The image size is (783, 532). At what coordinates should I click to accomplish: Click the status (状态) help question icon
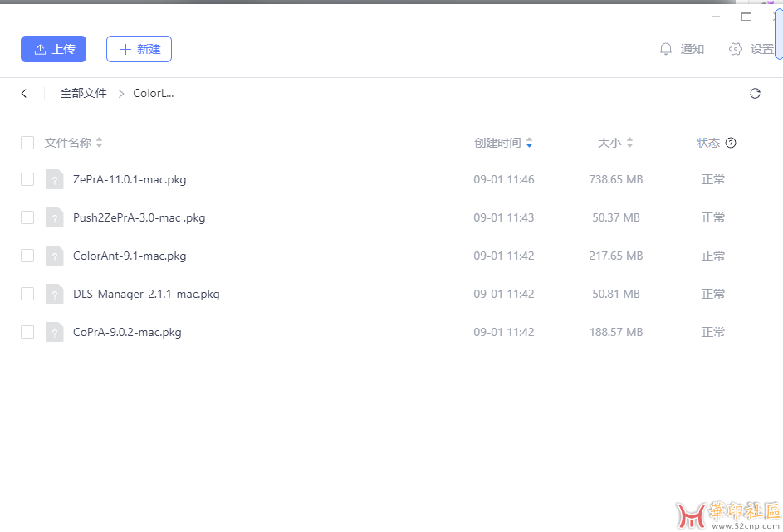(x=731, y=143)
